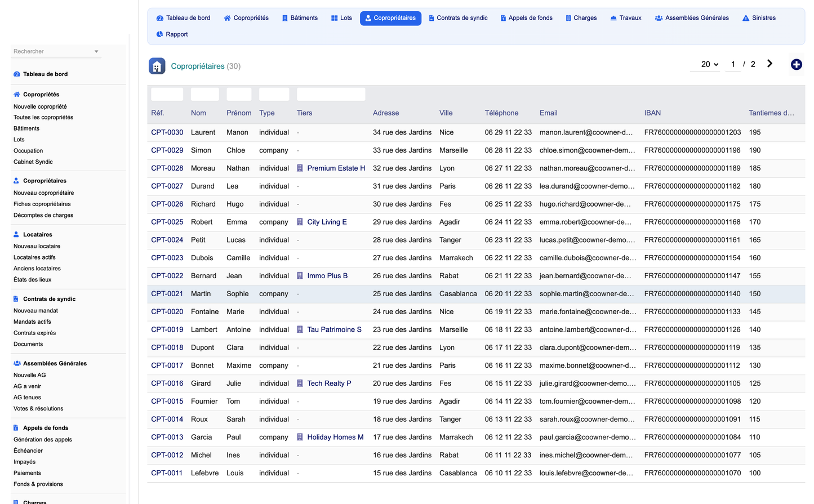Click the sidebar Tableau de bord gauge icon
This screenshot has height=504, width=814.
[17, 74]
